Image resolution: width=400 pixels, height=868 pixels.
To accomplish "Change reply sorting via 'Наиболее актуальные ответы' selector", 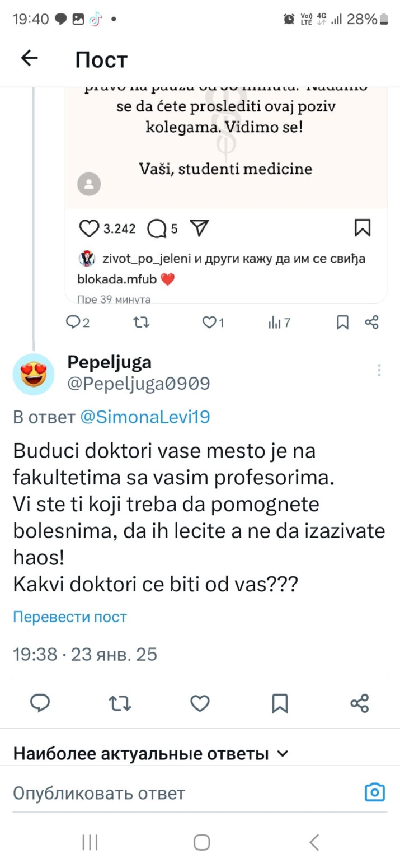I will tap(151, 753).
